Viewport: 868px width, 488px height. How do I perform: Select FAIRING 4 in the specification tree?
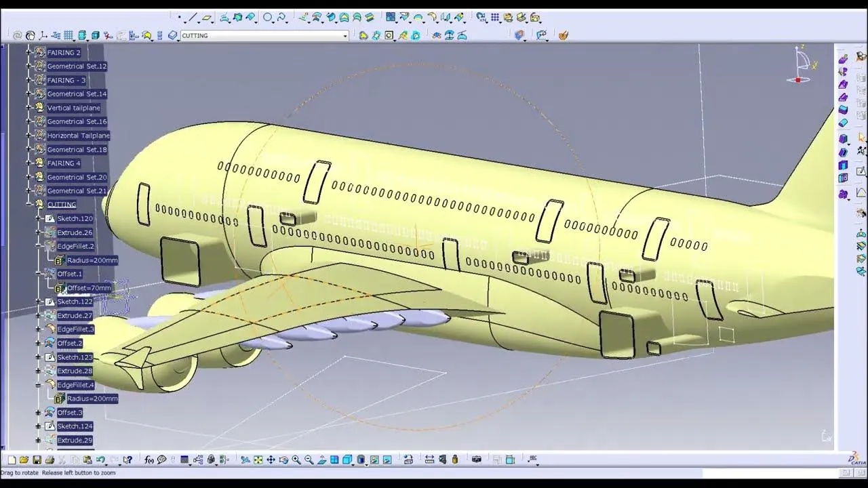64,163
